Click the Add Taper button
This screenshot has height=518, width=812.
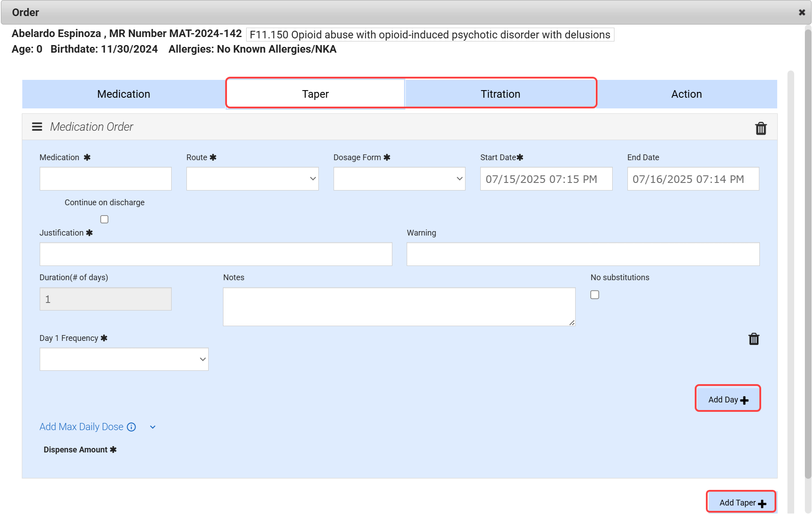pos(742,502)
